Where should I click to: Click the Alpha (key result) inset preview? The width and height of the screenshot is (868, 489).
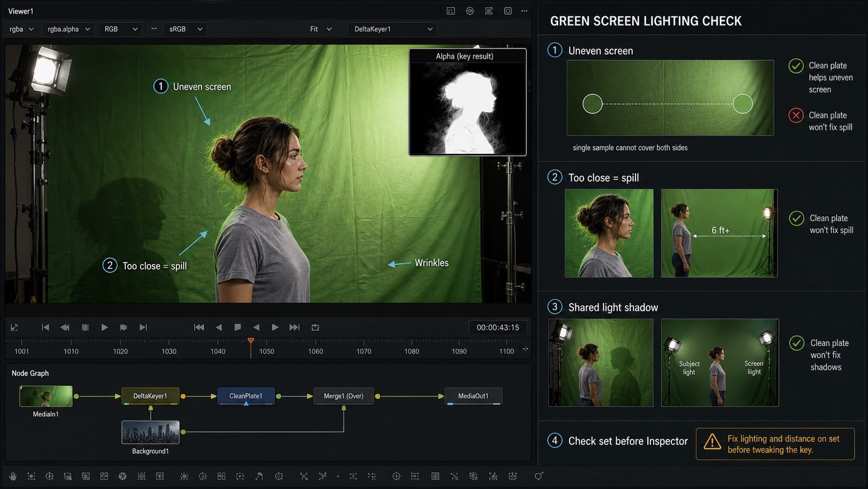pos(468,102)
